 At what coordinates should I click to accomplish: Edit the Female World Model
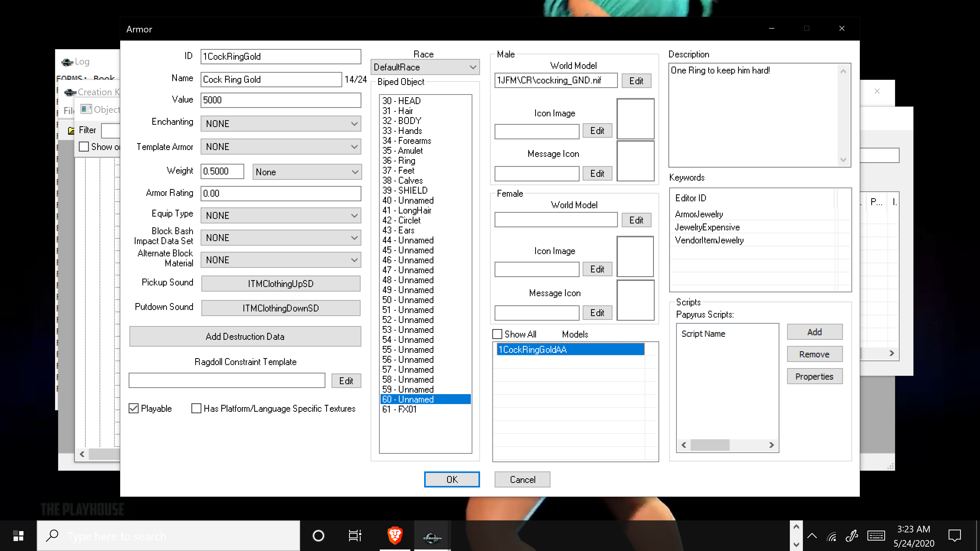pos(636,220)
